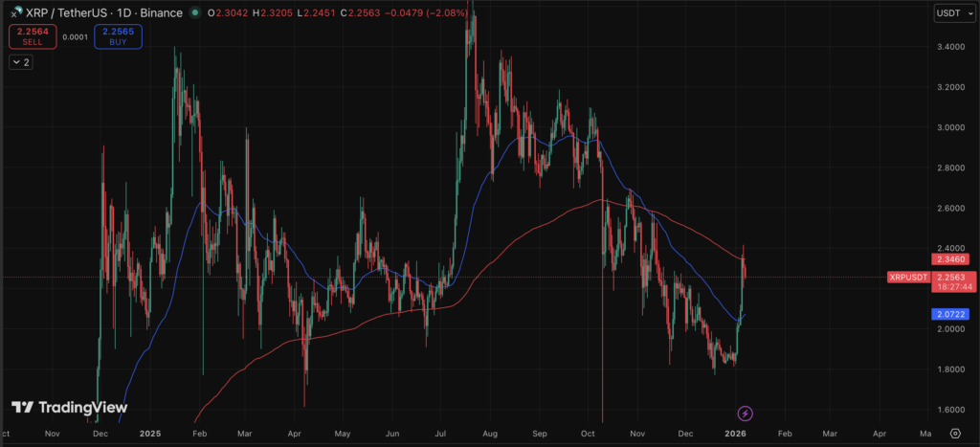980x447 pixels.
Task: Click the 0.0001 spread value
Action: [74, 37]
